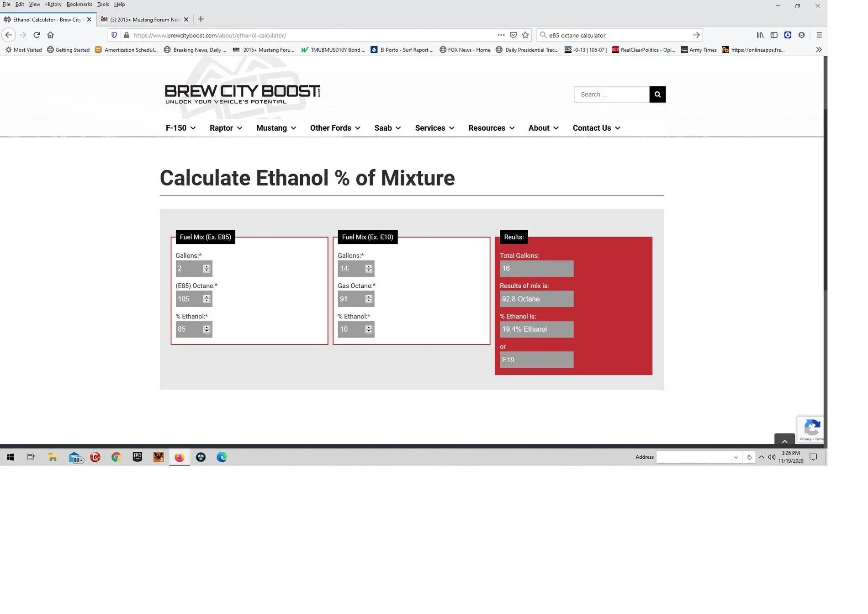The image size is (868, 614).
Task: Expand the Other Fords menu
Action: pos(335,128)
